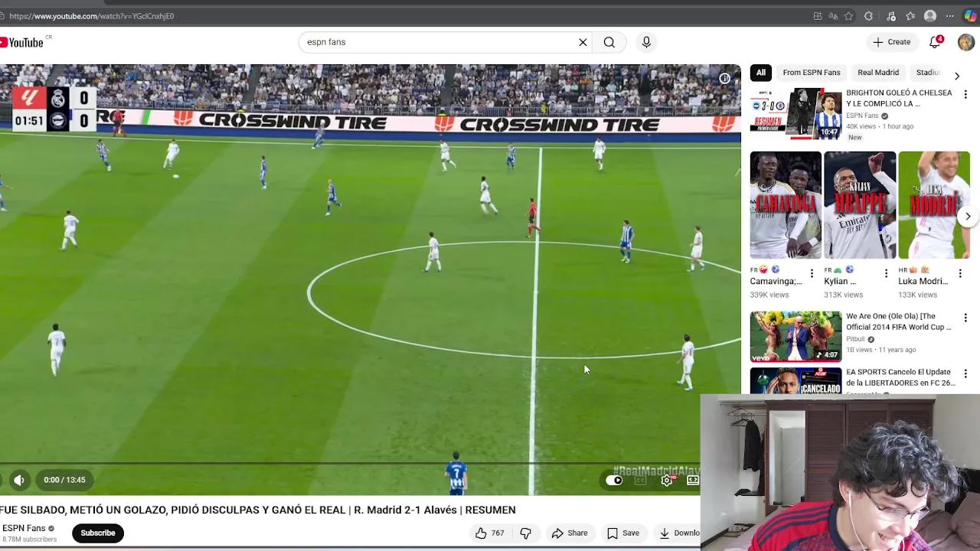Viewport: 980px width, 551px height.
Task: Toggle subtitles with the CC button
Action: [641, 481]
